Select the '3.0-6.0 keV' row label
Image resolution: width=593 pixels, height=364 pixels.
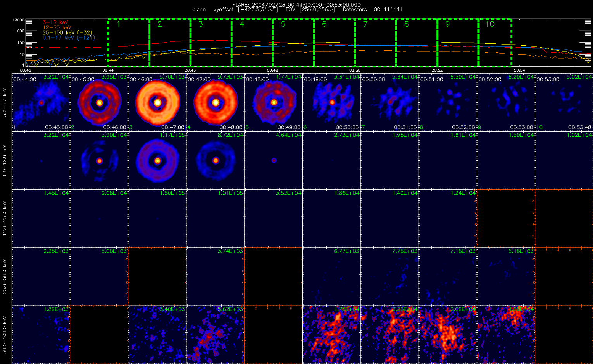pos(5,102)
